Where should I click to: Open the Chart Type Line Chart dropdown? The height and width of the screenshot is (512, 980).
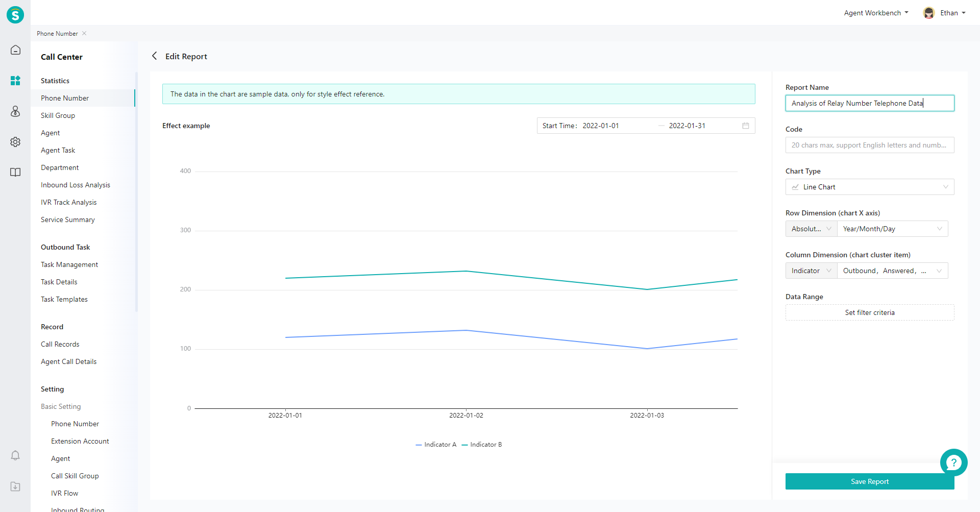coord(870,187)
